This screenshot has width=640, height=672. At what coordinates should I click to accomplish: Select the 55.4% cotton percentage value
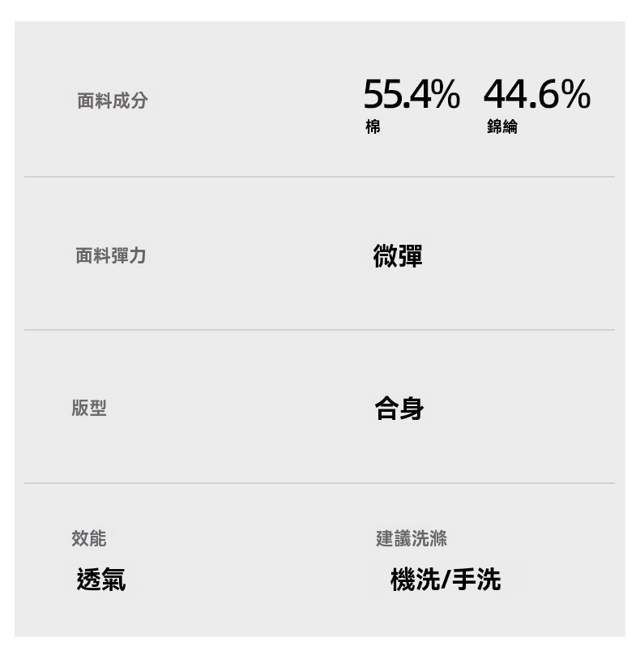pyautogui.click(x=411, y=96)
